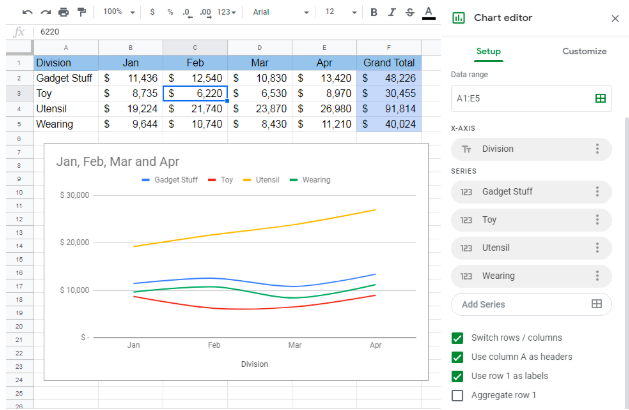
Task: Select the Wearing cell in column A
Action: [66, 124]
